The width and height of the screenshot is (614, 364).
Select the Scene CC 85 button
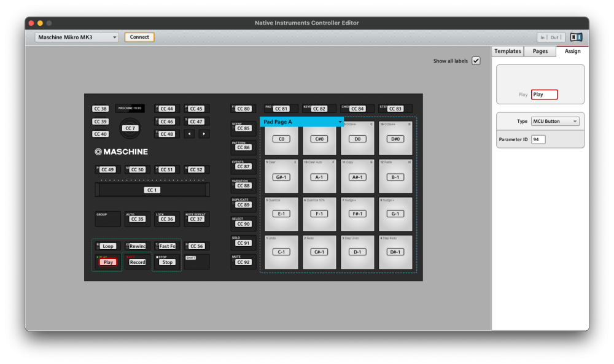tap(243, 128)
